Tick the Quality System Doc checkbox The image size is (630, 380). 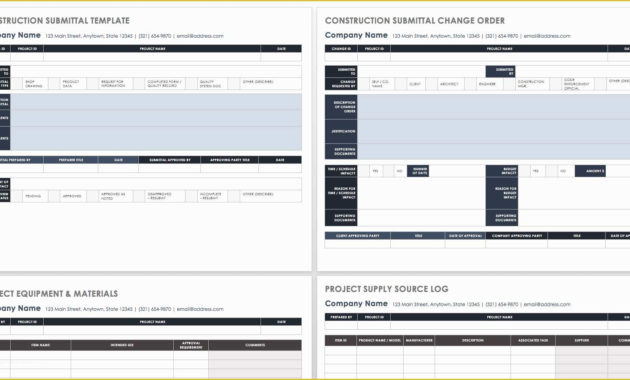pos(192,84)
